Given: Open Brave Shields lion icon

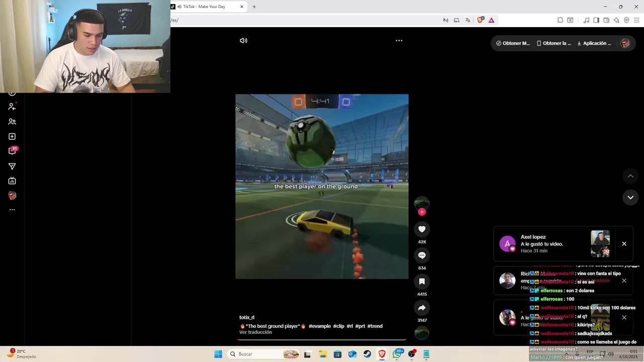Looking at the screenshot, I should click(x=480, y=20).
